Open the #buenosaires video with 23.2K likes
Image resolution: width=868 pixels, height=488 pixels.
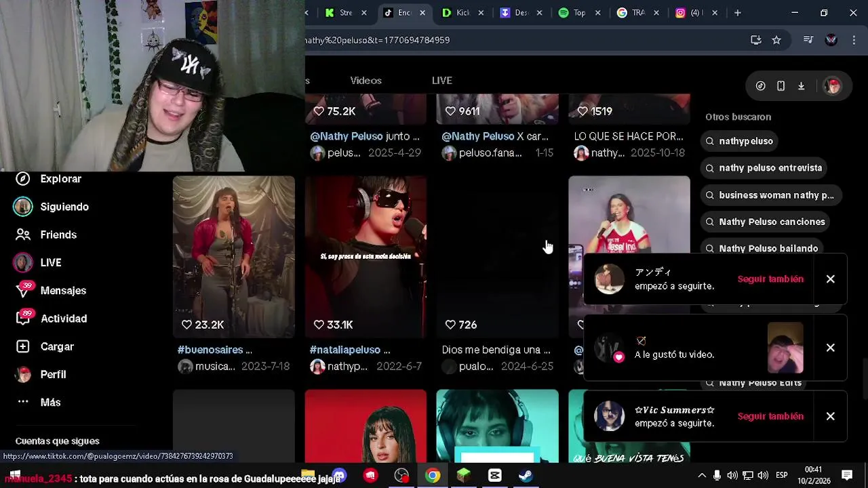(x=234, y=257)
